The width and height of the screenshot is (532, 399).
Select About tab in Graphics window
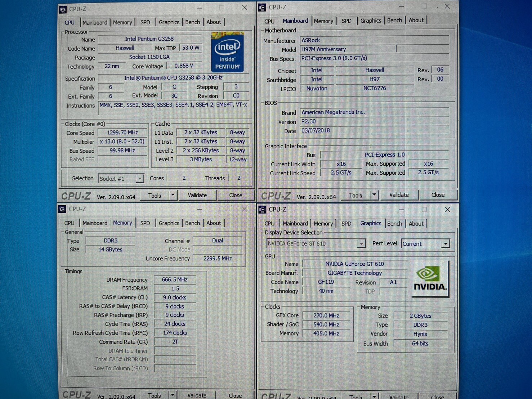pyautogui.click(x=416, y=224)
